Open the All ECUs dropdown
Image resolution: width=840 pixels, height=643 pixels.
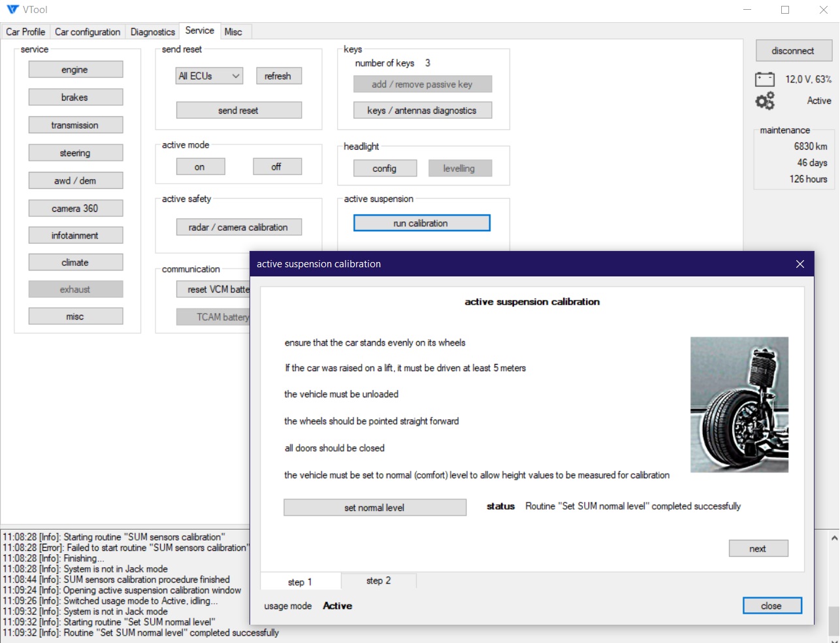(209, 76)
